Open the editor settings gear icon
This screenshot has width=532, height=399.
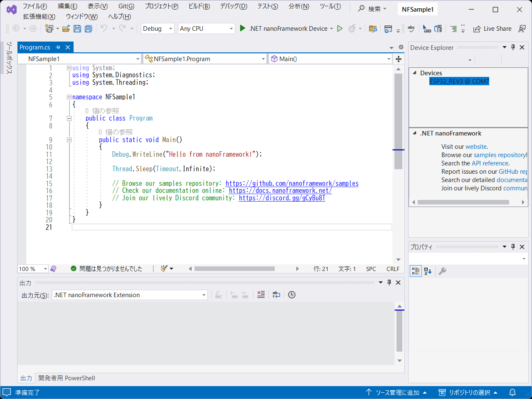(401, 47)
